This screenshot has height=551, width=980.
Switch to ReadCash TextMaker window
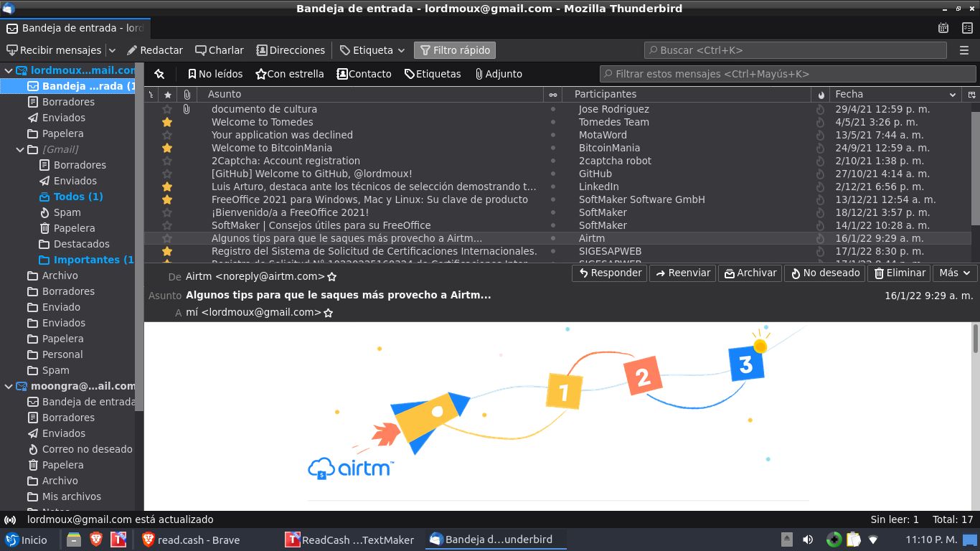click(351, 540)
